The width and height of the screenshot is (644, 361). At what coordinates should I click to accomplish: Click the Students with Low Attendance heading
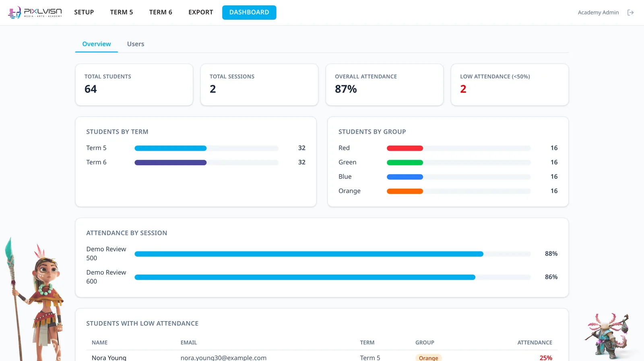[142, 324]
